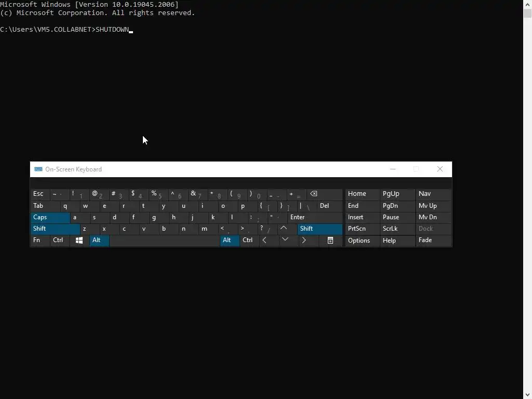
Task: Minimize the On-Screen Keyboard window
Action: point(393,169)
